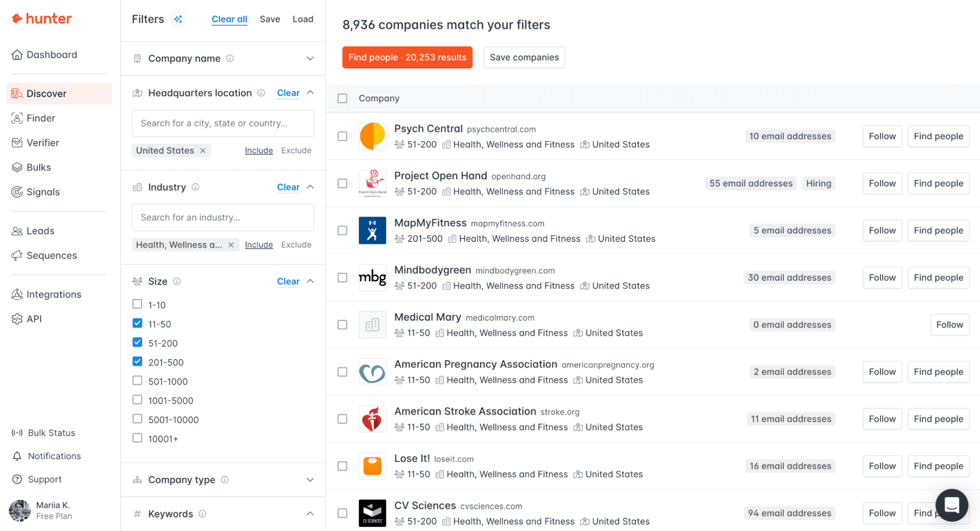Select the Psych Central row checkbox

(342, 136)
